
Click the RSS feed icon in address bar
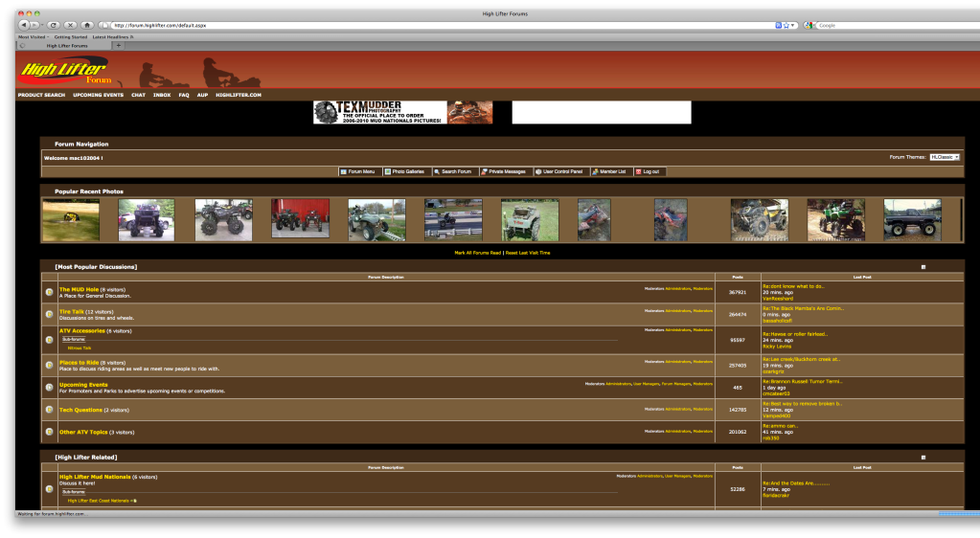tap(778, 26)
